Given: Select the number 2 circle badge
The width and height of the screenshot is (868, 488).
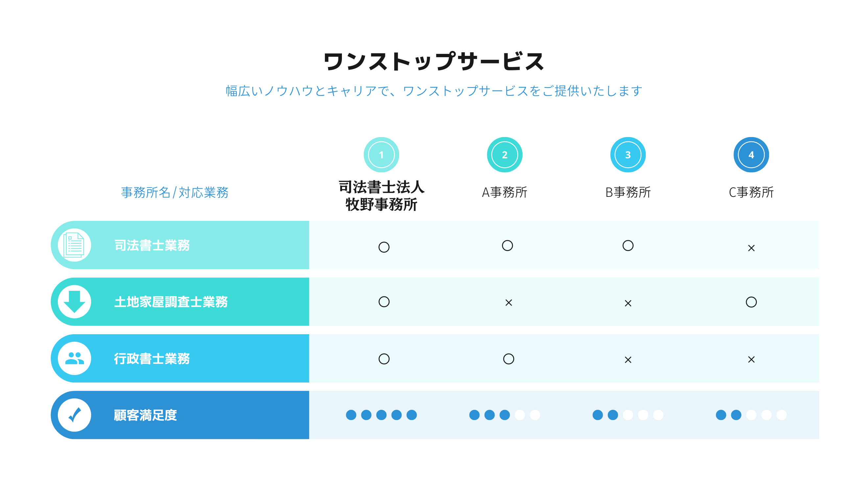Looking at the screenshot, I should tap(504, 154).
